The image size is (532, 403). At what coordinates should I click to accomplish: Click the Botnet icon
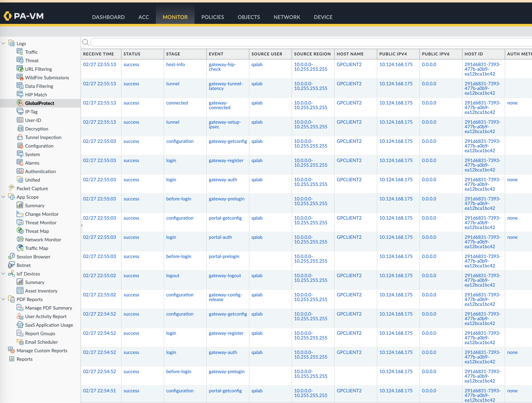11,265
